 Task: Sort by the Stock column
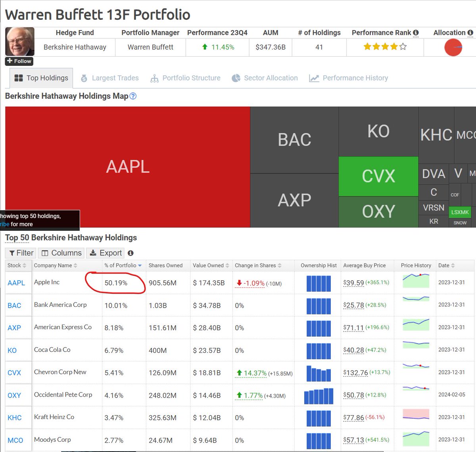click(x=17, y=265)
